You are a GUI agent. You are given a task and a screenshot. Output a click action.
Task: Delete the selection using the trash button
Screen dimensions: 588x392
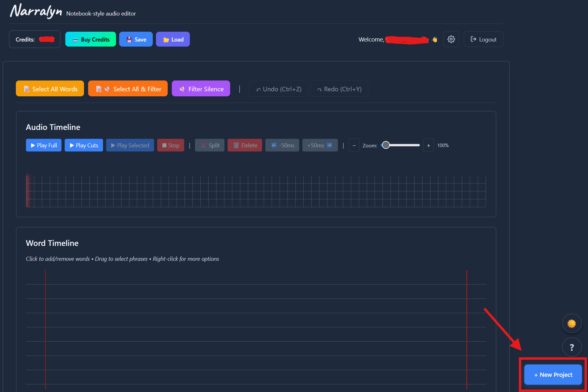point(245,145)
